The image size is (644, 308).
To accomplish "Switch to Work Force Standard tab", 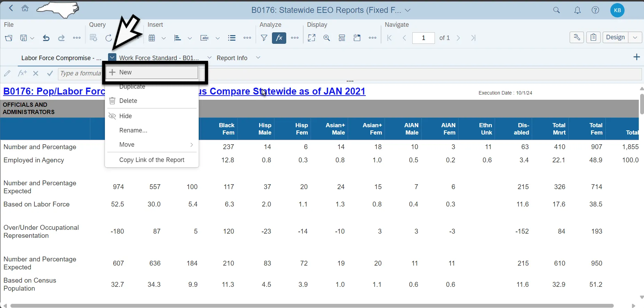I will pyautogui.click(x=159, y=58).
